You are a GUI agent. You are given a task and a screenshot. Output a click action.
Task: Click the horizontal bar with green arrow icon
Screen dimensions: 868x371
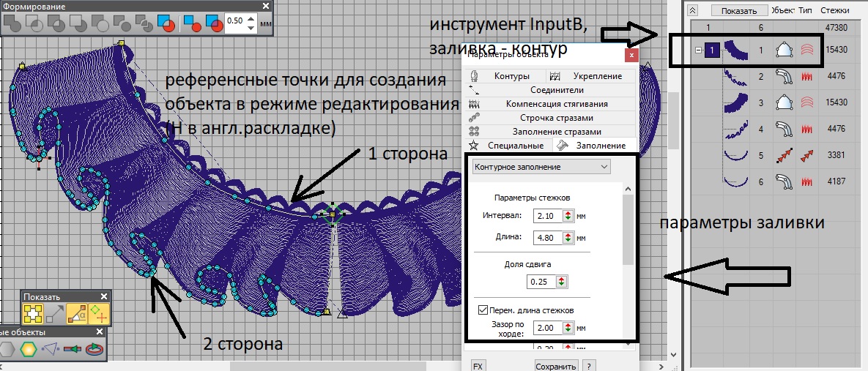tap(72, 349)
